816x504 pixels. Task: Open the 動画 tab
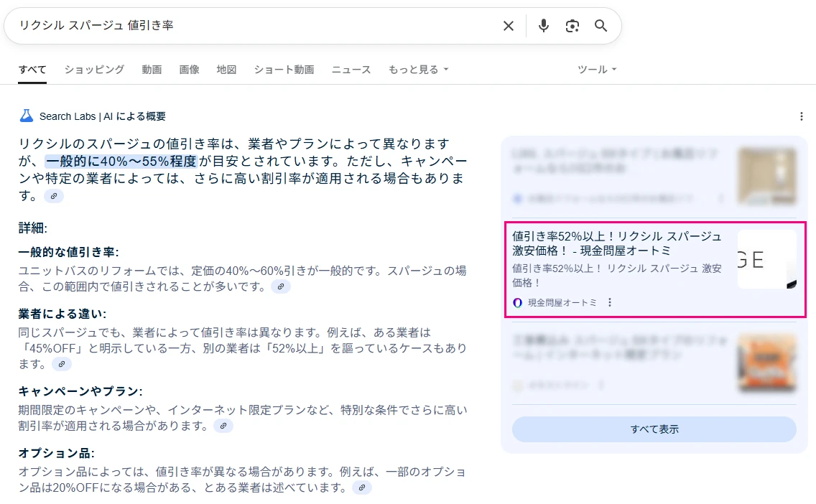pos(152,70)
